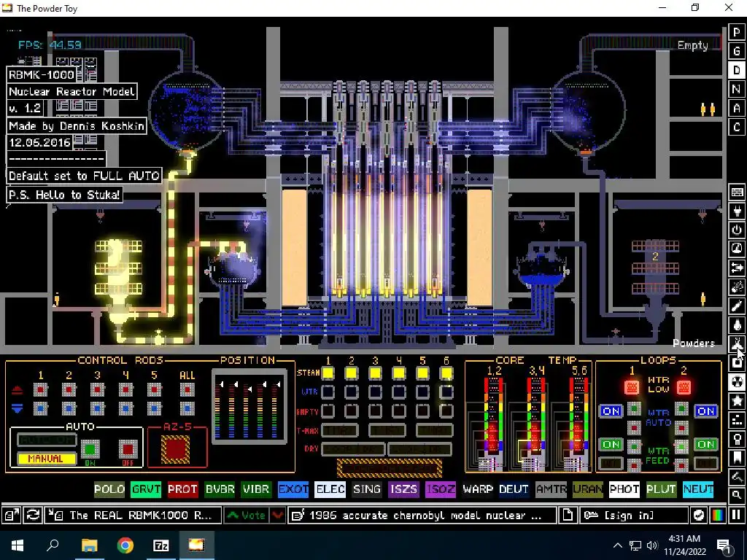Click the new blank simulation icon
747x560 pixels.
[x=568, y=516]
